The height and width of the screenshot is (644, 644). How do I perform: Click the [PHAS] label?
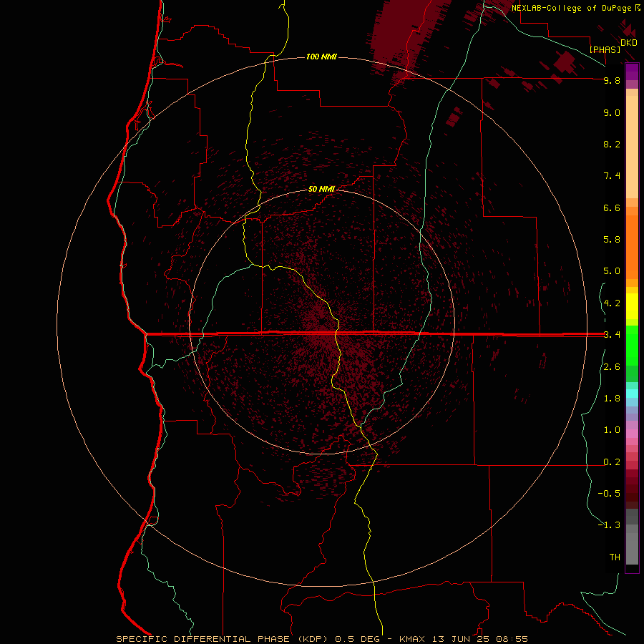coord(605,49)
